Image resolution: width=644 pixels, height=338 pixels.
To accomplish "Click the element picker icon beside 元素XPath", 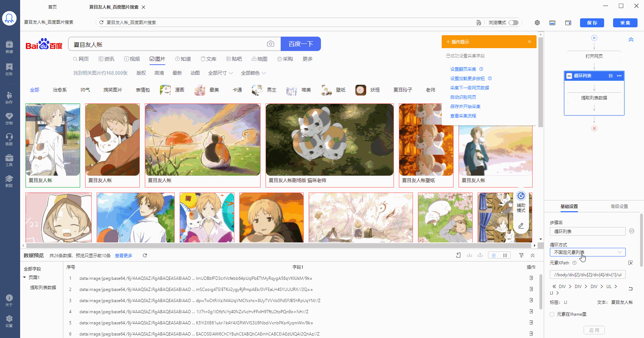I will [x=630, y=263].
